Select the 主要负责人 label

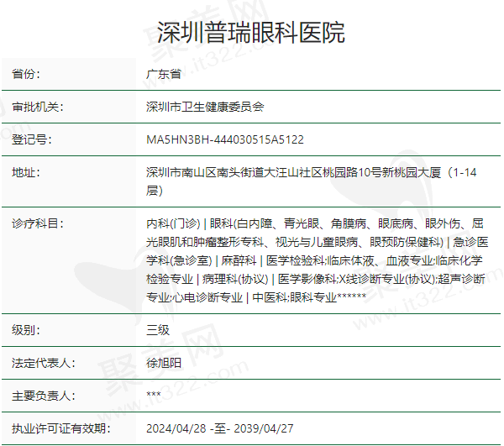click(x=44, y=396)
